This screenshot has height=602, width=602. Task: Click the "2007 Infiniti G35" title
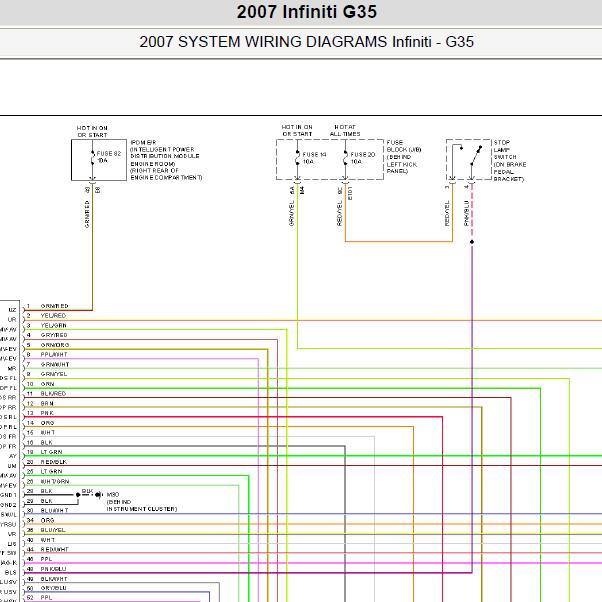[306, 12]
